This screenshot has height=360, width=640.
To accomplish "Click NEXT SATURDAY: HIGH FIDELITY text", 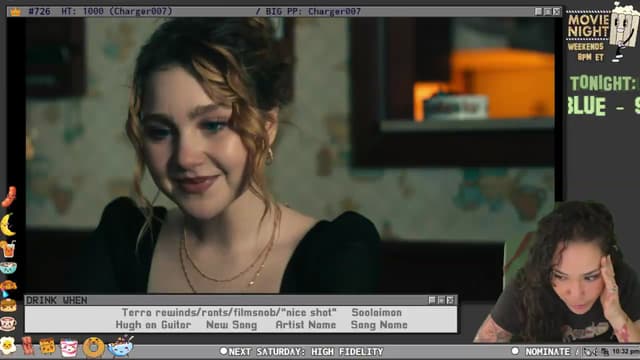I will (306, 351).
